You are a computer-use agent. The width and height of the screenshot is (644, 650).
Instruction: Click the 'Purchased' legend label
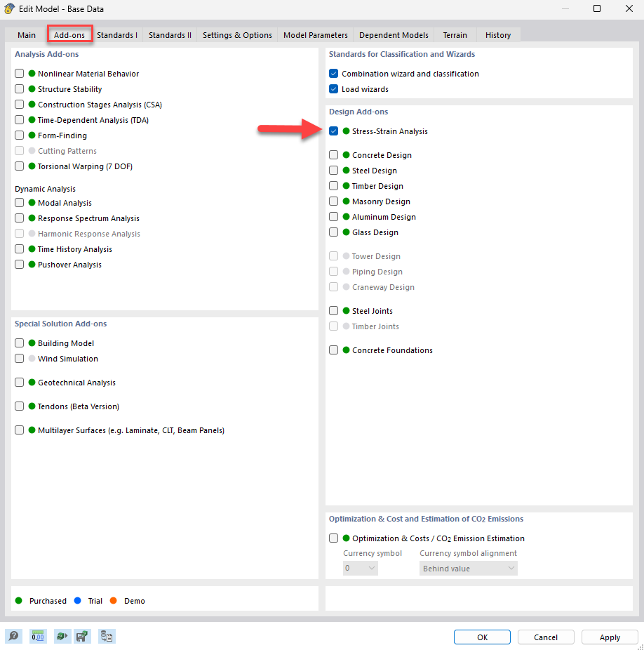pyautogui.click(x=48, y=601)
